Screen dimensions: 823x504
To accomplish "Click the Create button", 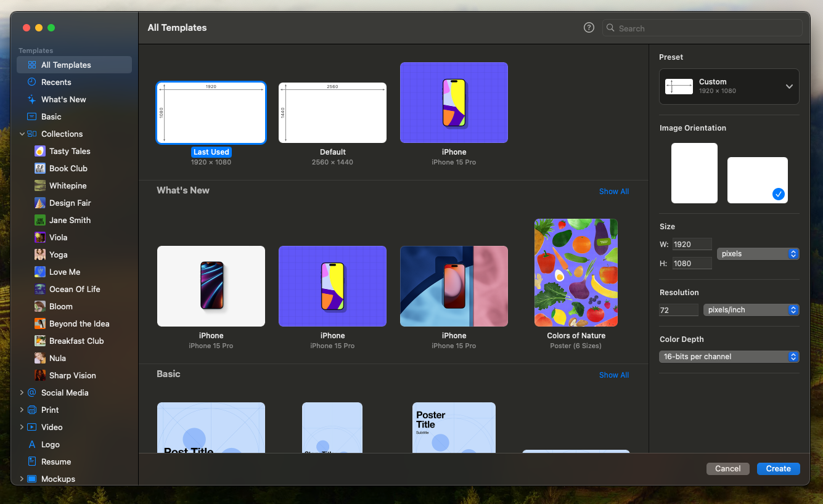I will click(x=778, y=469).
